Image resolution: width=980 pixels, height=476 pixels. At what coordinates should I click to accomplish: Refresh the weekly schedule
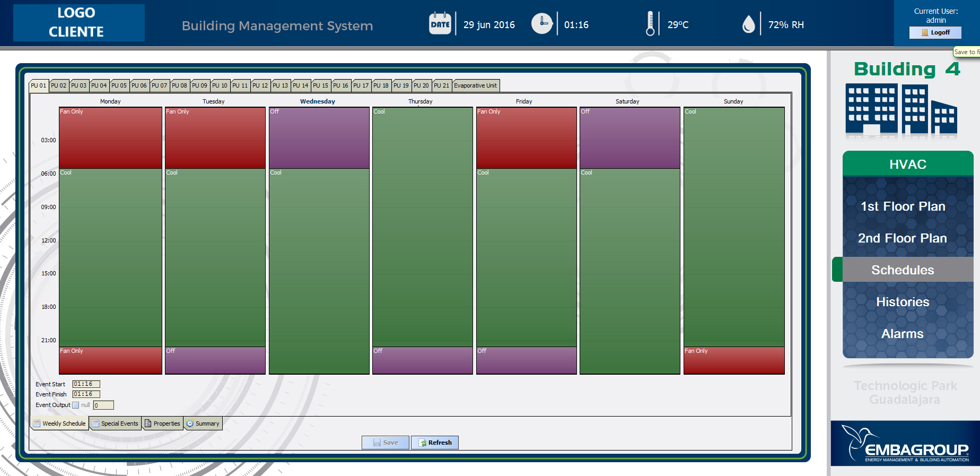(x=435, y=443)
